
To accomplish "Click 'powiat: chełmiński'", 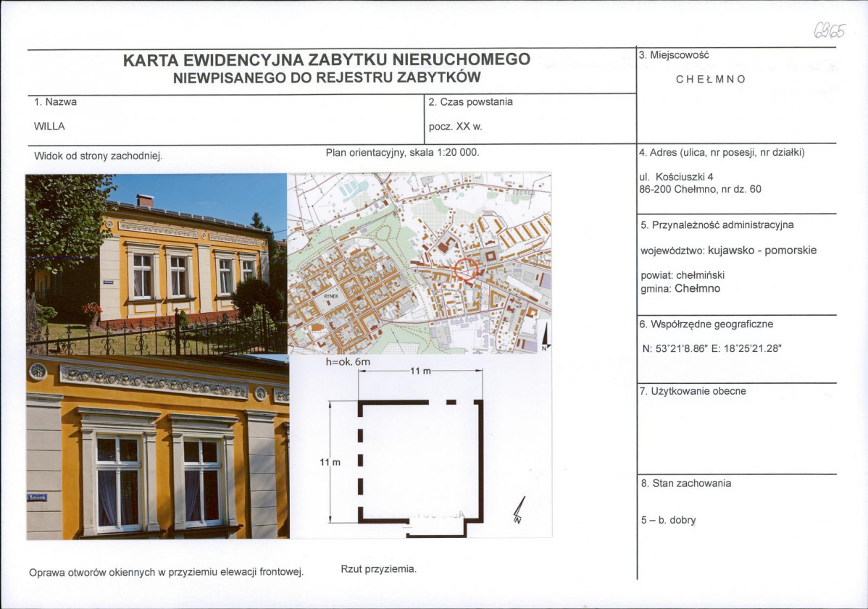I will coord(683,275).
